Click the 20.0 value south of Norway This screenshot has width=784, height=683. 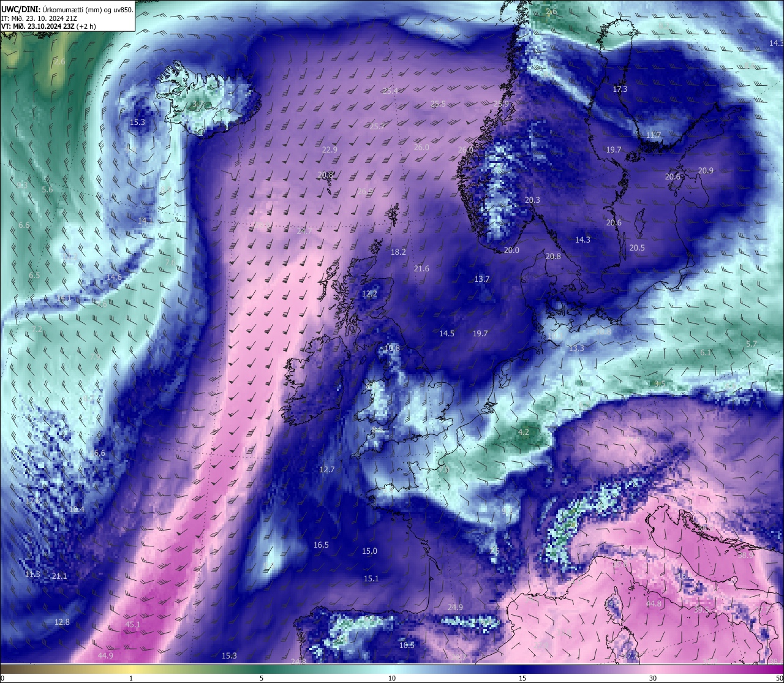pyautogui.click(x=511, y=251)
